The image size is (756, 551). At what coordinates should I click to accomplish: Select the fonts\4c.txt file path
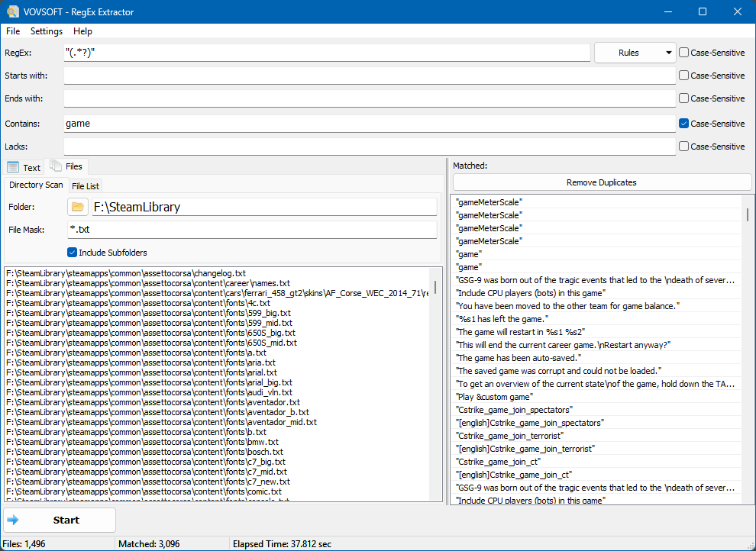138,303
